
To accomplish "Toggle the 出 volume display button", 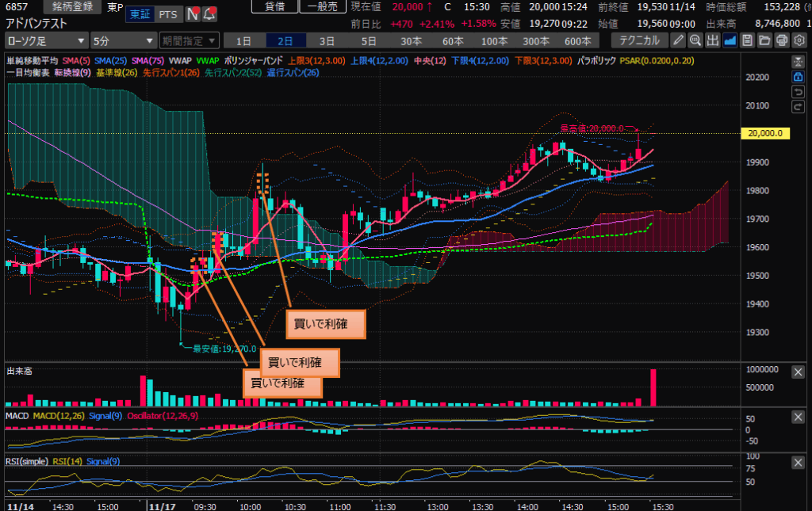I will (713, 40).
